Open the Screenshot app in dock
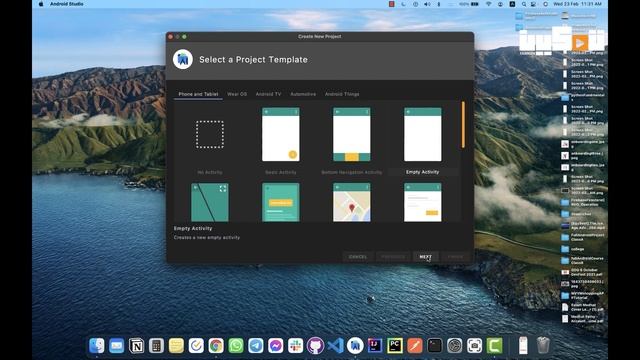Image resolution: width=640 pixels, height=360 pixels. (475, 346)
